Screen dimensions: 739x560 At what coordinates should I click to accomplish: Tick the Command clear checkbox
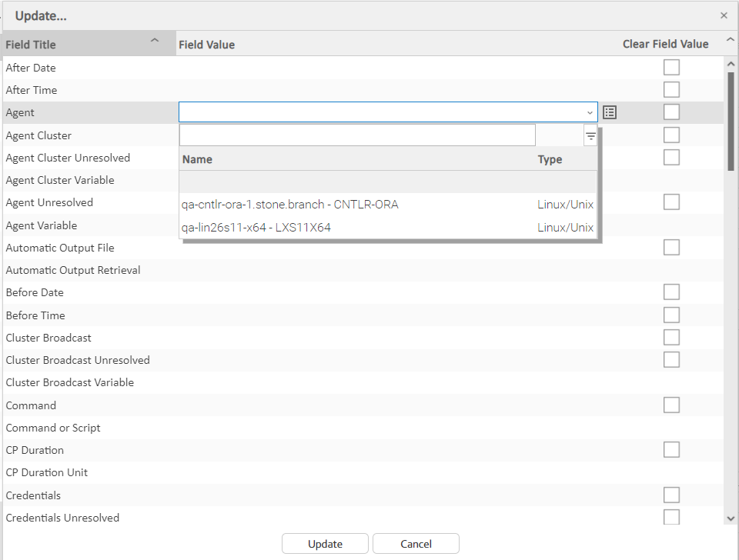[671, 405]
